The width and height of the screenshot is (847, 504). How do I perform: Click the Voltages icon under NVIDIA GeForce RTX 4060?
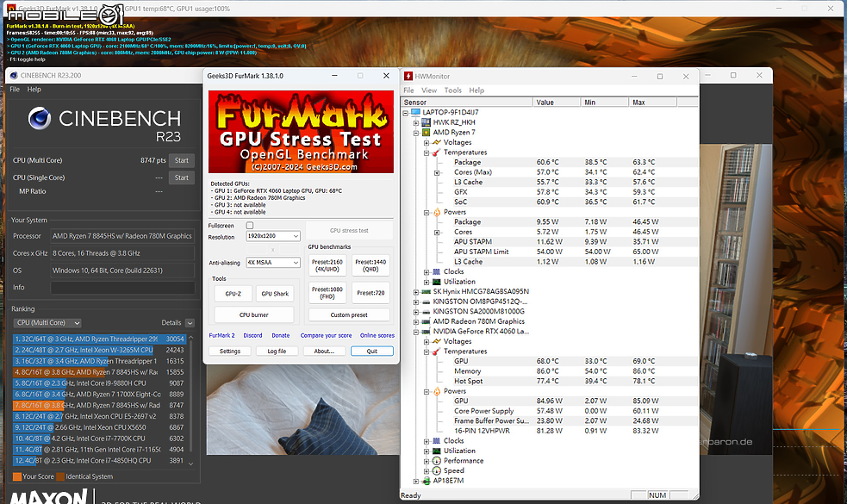437,341
